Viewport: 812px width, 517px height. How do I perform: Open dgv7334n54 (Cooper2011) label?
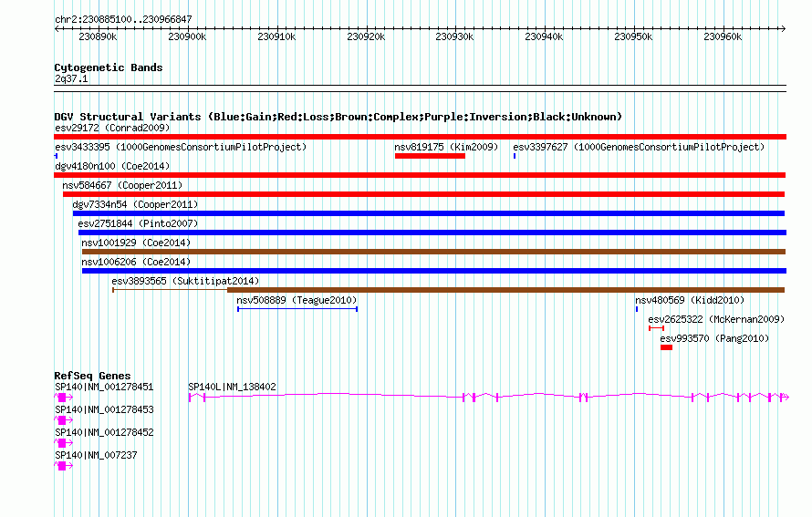135,204
